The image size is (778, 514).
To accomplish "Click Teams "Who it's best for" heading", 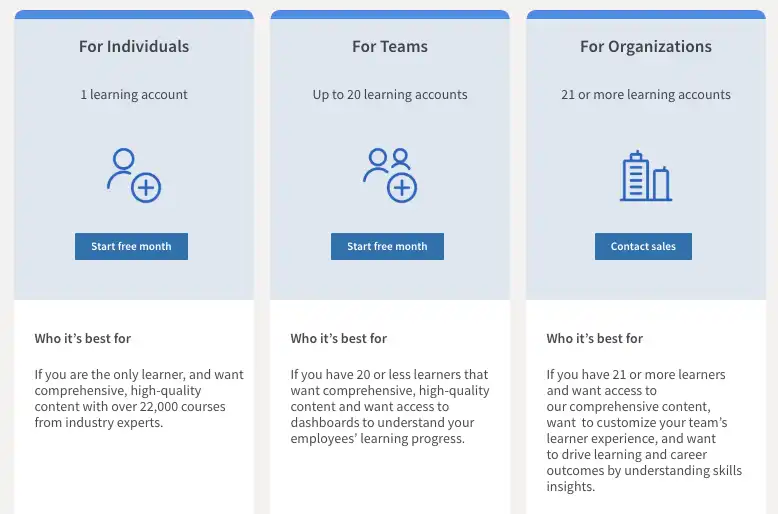I will click(x=339, y=339).
